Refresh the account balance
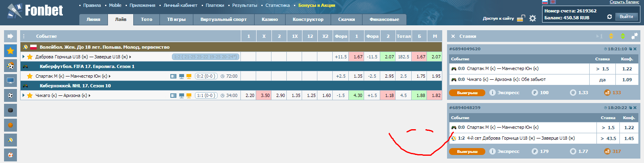The height and width of the screenshot is (163, 644). (x=609, y=17)
